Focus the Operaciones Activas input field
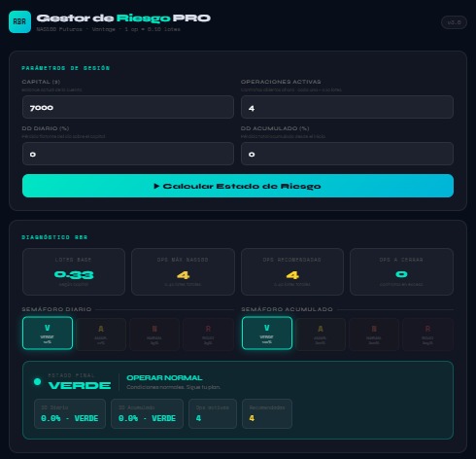 pyautogui.click(x=347, y=107)
